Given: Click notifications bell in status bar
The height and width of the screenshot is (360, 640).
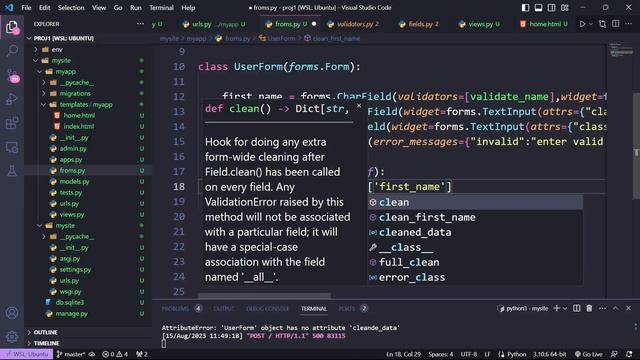Looking at the screenshot, I should [x=629, y=354].
